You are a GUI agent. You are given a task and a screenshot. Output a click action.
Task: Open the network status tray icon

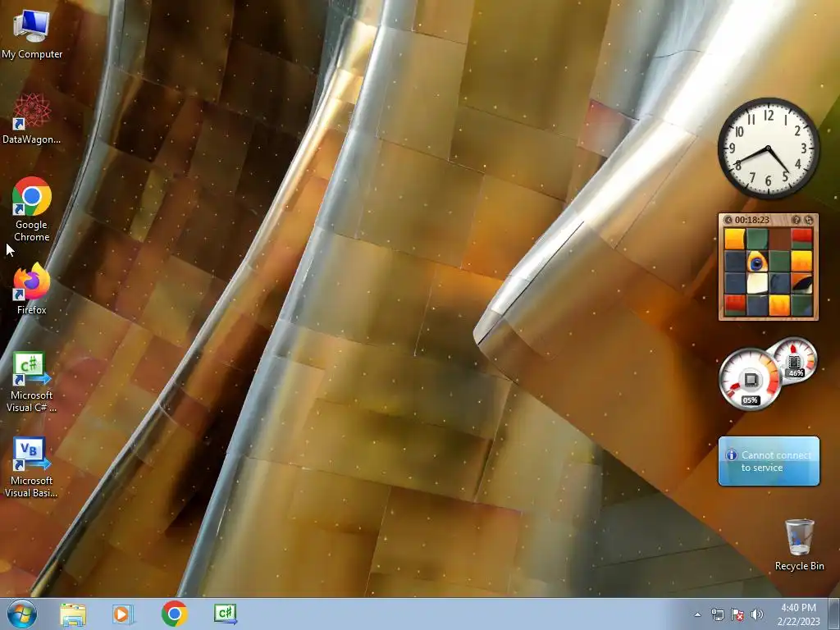717,614
